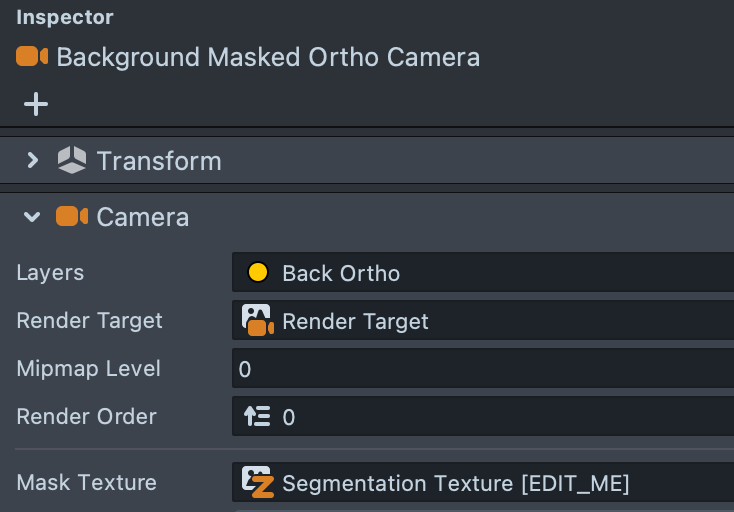Image resolution: width=734 pixels, height=512 pixels.
Task: Click the Camera section header label
Action: [x=143, y=217]
